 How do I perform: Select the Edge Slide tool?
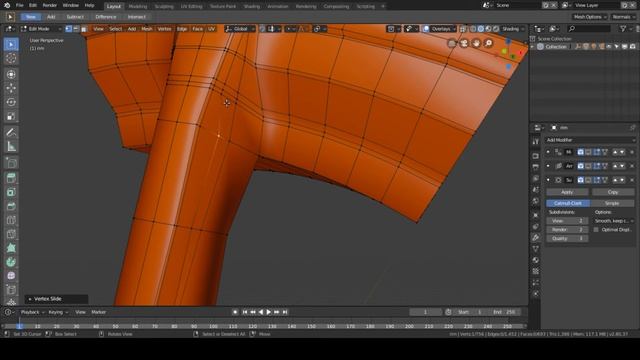pyautogui.click(x=11, y=290)
